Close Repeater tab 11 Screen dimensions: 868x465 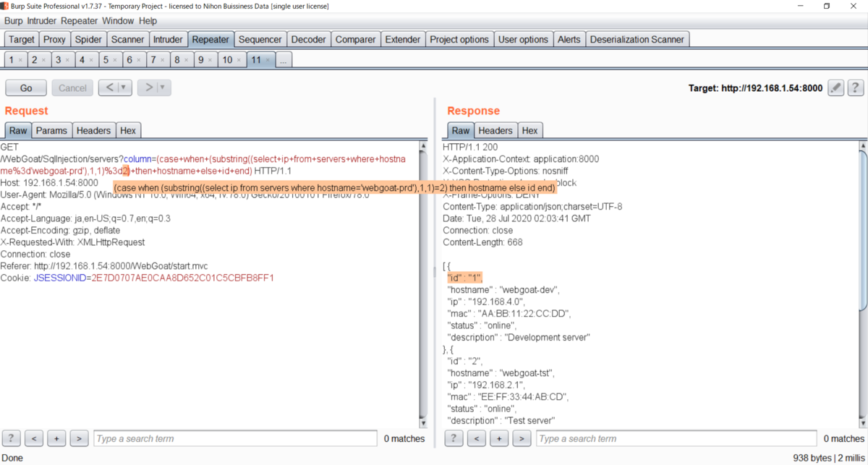268,60
